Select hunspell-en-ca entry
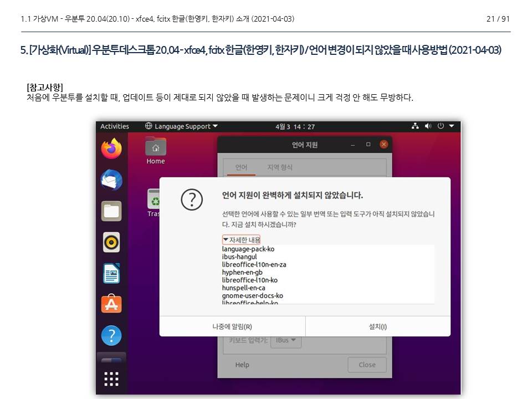The height and width of the screenshot is (399, 532). (243, 288)
